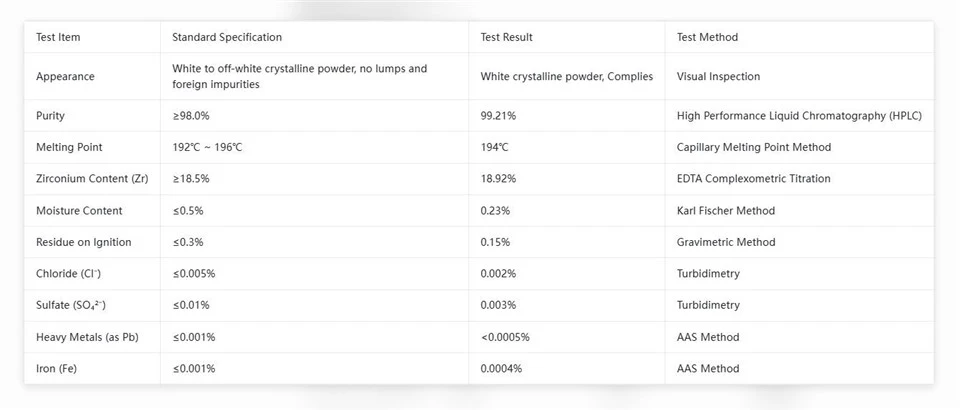
Task: Click the Test Item column header
Action: 58,37
